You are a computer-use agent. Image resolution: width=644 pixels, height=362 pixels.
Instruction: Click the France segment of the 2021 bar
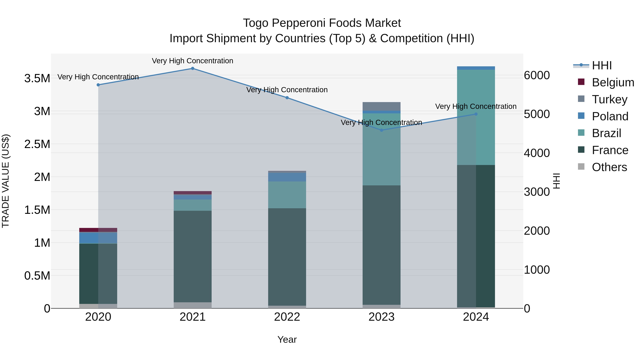[192, 257]
